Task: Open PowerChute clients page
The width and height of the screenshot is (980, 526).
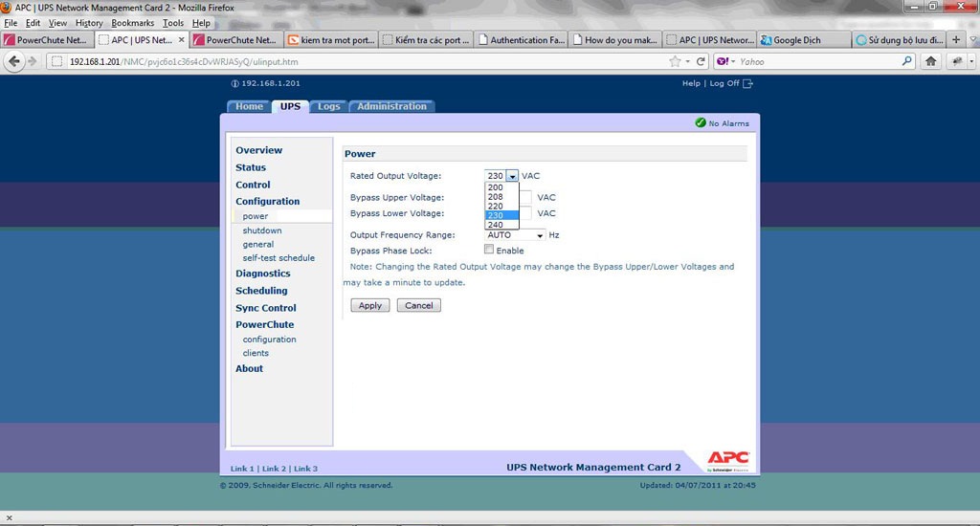Action: (x=256, y=353)
